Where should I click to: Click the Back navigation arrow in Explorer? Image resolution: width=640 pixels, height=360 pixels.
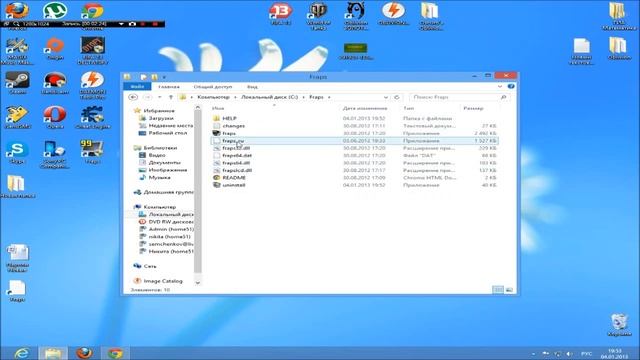tap(133, 97)
